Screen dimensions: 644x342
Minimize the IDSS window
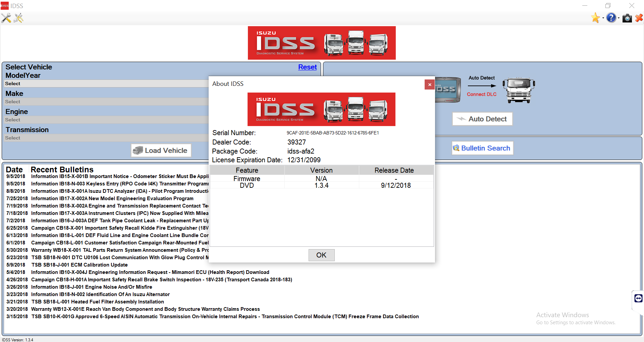tap(585, 5)
